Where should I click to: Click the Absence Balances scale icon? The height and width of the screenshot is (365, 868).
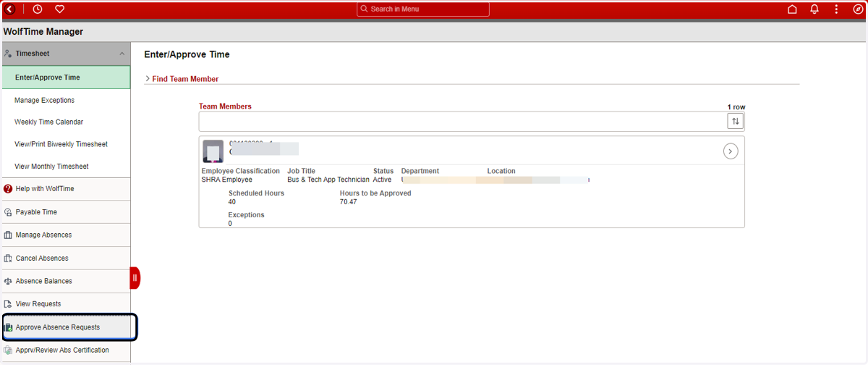pos(8,281)
